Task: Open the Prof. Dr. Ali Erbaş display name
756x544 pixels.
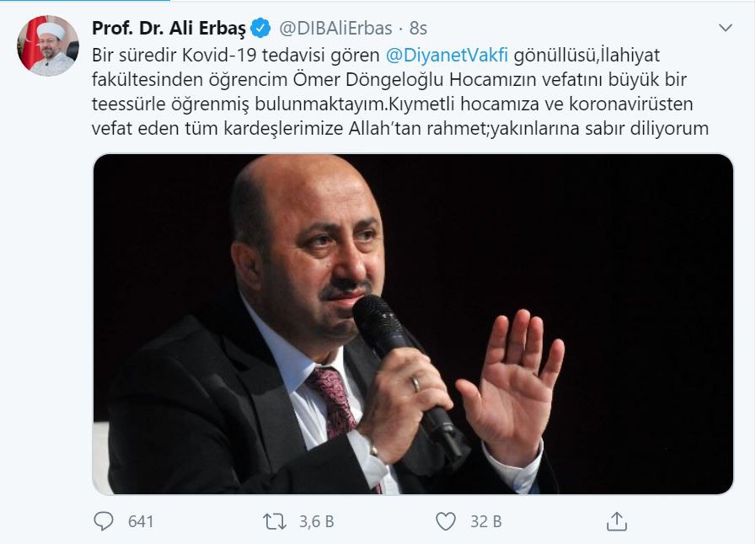Action: [x=169, y=29]
